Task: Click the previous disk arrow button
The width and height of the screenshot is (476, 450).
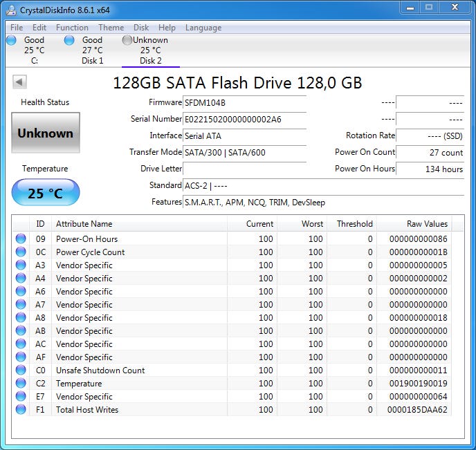Action: coord(19,82)
